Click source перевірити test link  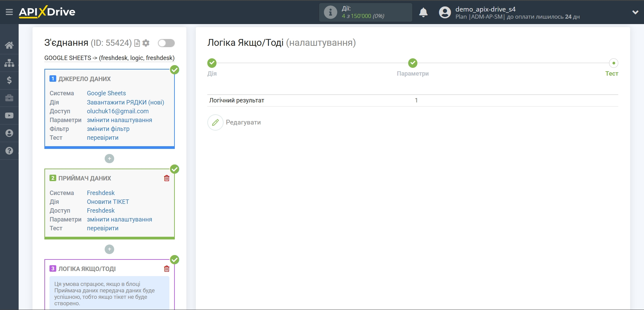(x=103, y=138)
